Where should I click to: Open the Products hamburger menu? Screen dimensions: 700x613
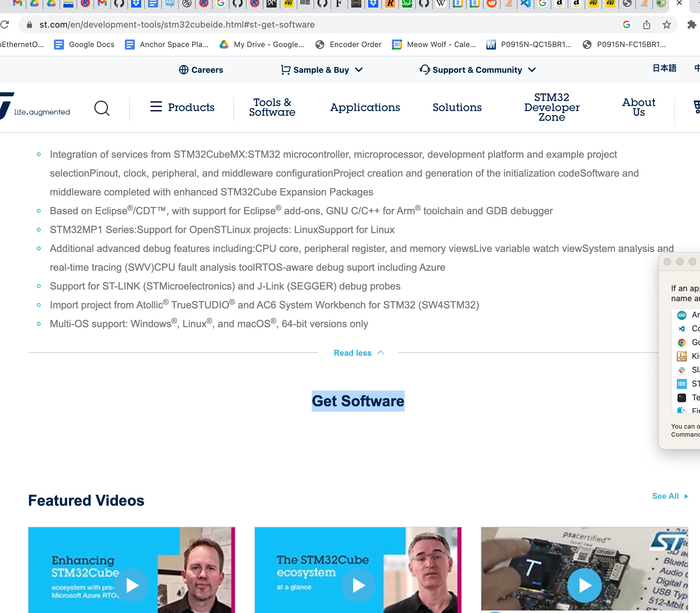[182, 107]
